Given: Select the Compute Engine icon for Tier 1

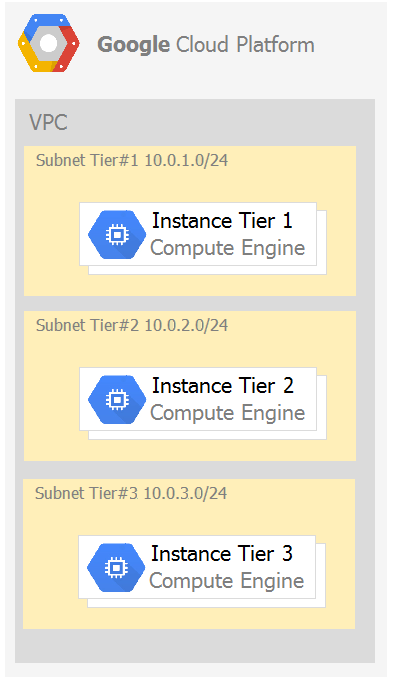Looking at the screenshot, I should (x=117, y=234).
